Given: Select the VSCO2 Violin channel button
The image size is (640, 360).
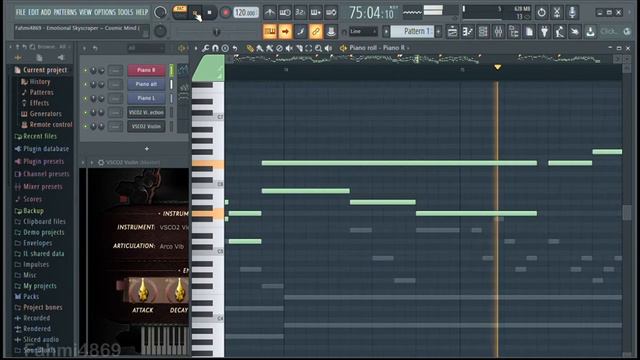Looking at the screenshot, I should click(146, 126).
